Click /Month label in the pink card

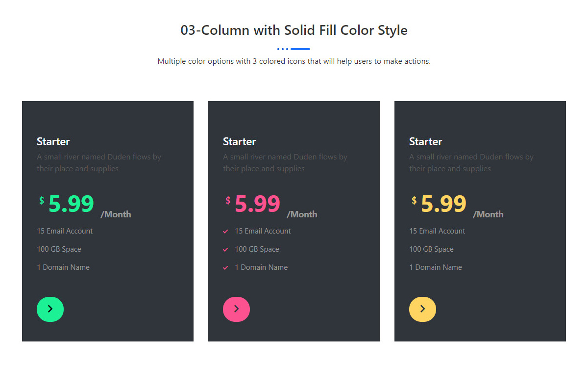click(302, 214)
